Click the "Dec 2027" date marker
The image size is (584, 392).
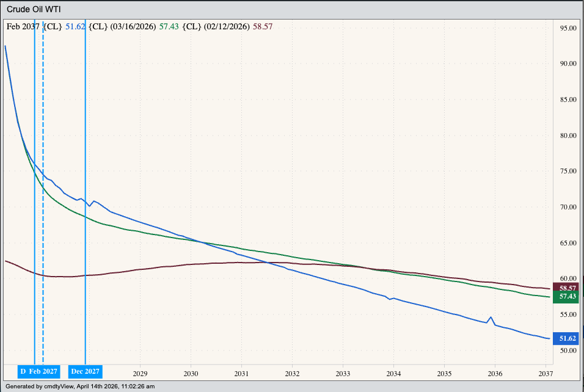[85, 371]
